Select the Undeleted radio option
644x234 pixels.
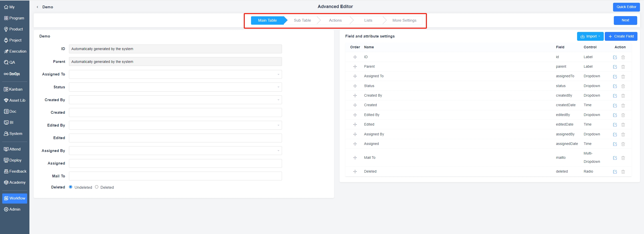(71, 187)
